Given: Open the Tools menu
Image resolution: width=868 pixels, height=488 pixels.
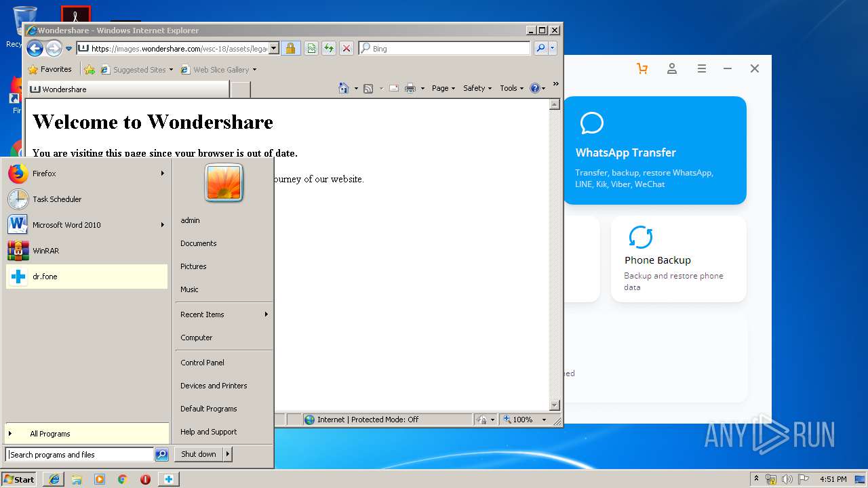Looking at the screenshot, I should [x=512, y=88].
